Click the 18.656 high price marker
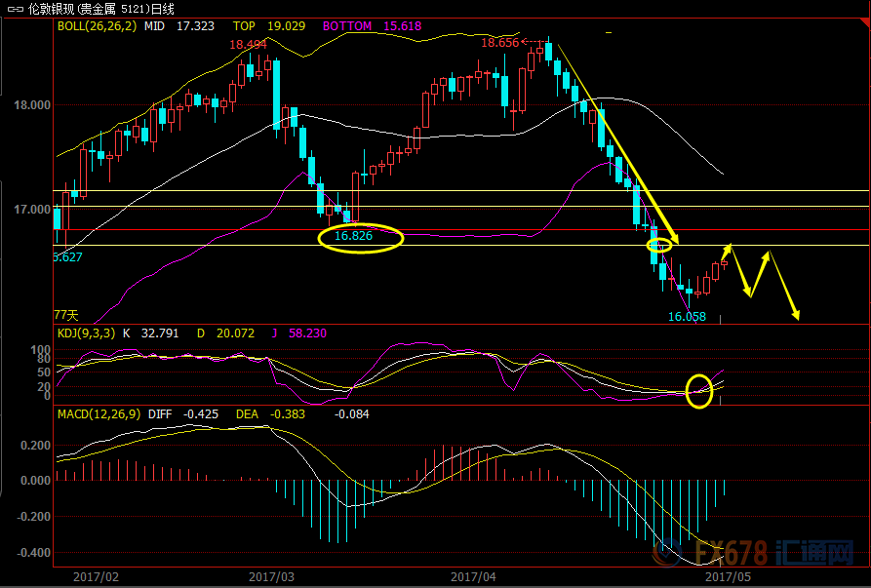The height and width of the screenshot is (588, 871). [x=498, y=43]
